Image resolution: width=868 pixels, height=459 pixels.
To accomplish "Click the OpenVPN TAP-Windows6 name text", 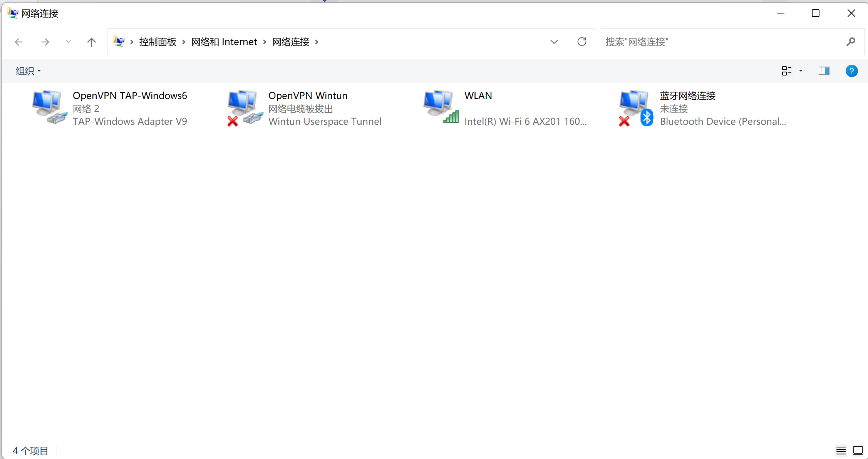I will pyautogui.click(x=130, y=95).
